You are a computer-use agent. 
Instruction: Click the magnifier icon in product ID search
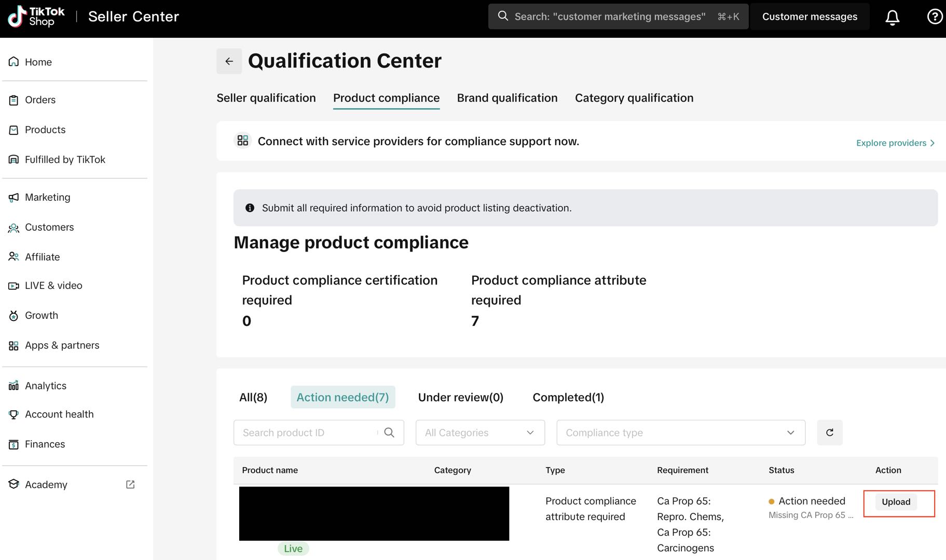389,432
